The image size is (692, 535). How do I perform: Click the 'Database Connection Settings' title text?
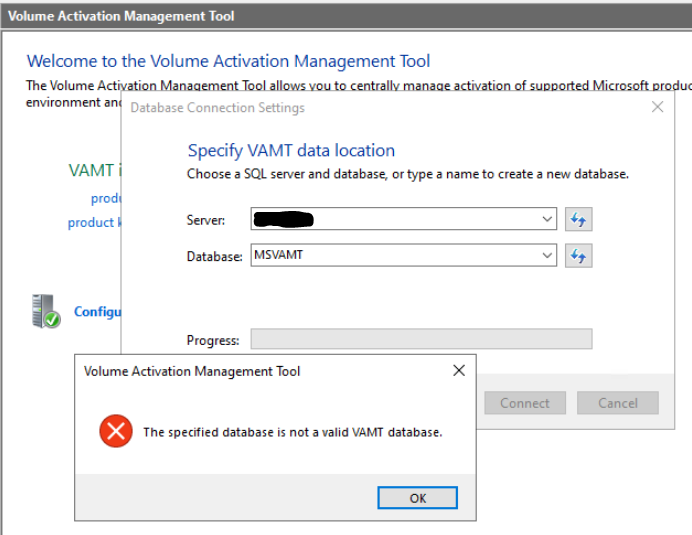tap(218, 108)
